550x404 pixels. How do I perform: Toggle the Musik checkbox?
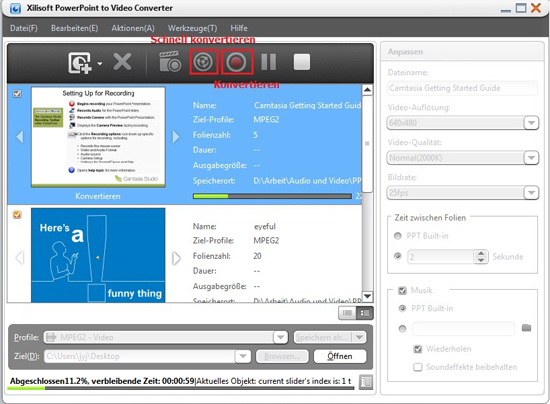tap(402, 290)
